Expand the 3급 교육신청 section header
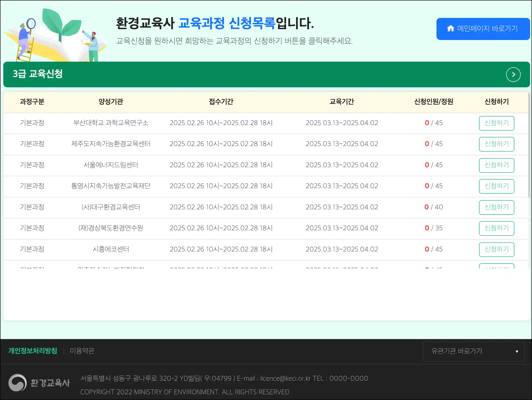 pyautogui.click(x=38, y=74)
